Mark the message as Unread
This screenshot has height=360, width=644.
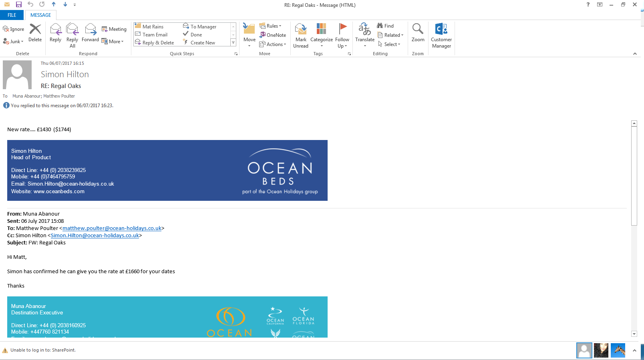(x=301, y=35)
